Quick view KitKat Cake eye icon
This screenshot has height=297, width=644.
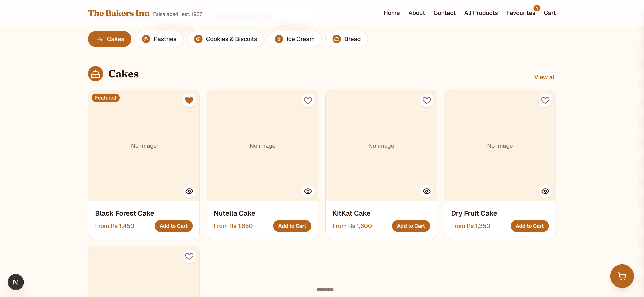[427, 191]
